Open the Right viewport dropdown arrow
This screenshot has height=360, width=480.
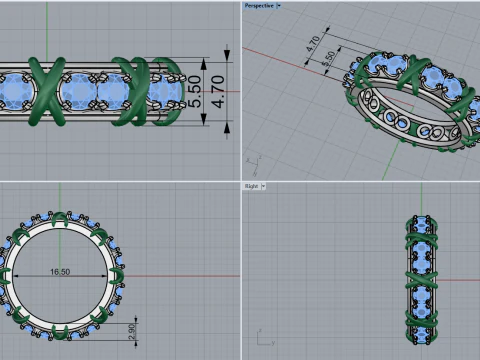click(x=263, y=186)
